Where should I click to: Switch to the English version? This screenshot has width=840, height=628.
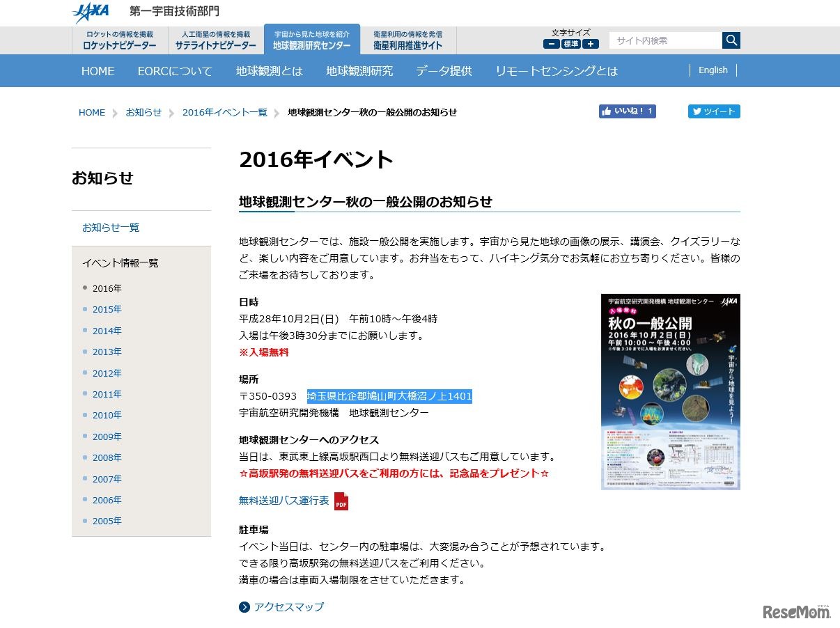(x=713, y=70)
